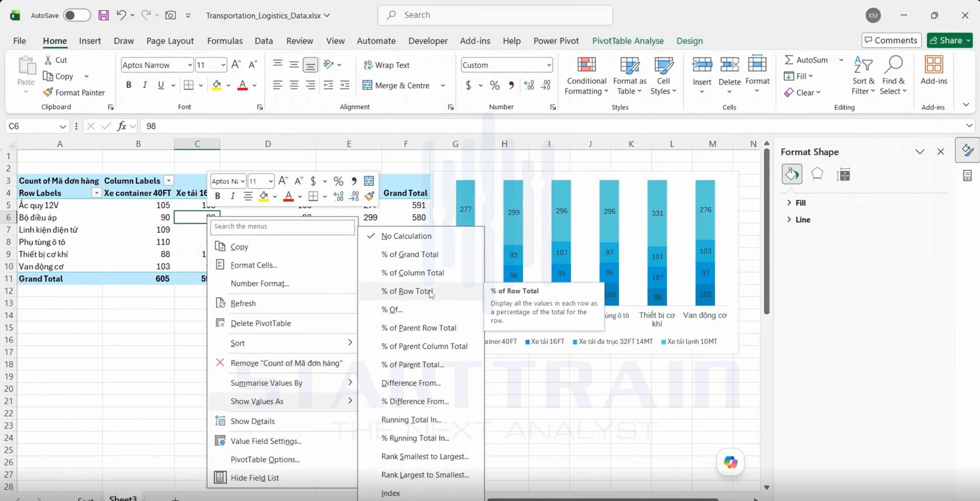Open the Column Labels filter dropdown
Image resolution: width=980 pixels, height=501 pixels.
tap(168, 181)
